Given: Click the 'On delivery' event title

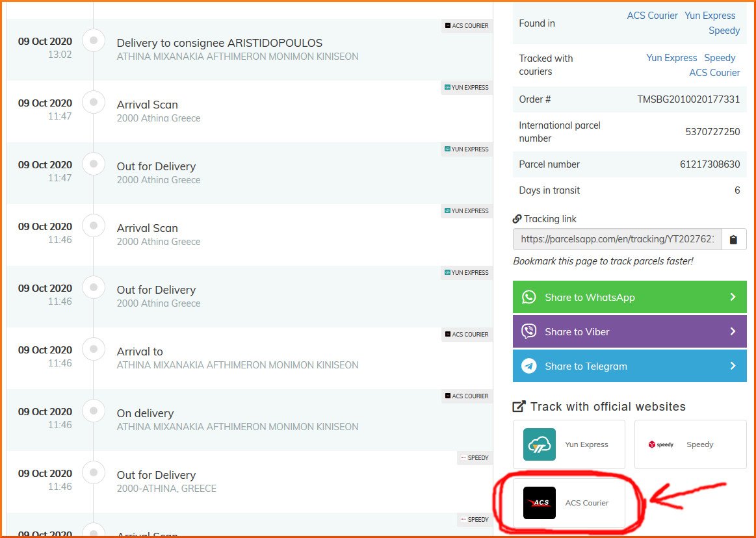Looking at the screenshot, I should pos(145,413).
